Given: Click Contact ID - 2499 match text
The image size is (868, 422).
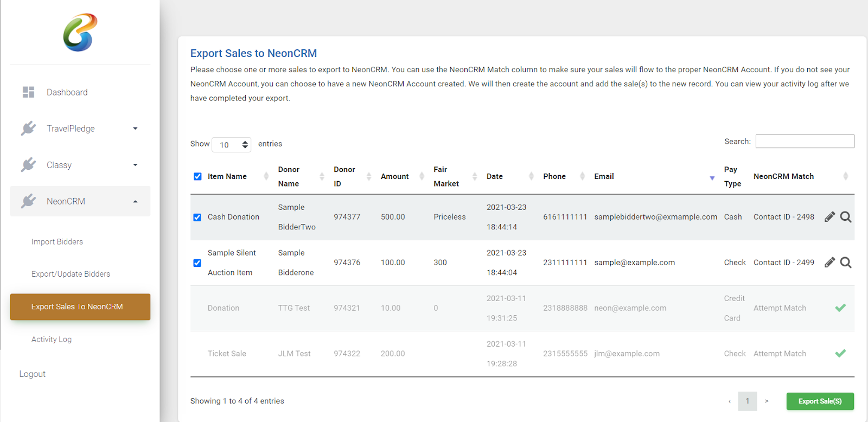Looking at the screenshot, I should 783,263.
